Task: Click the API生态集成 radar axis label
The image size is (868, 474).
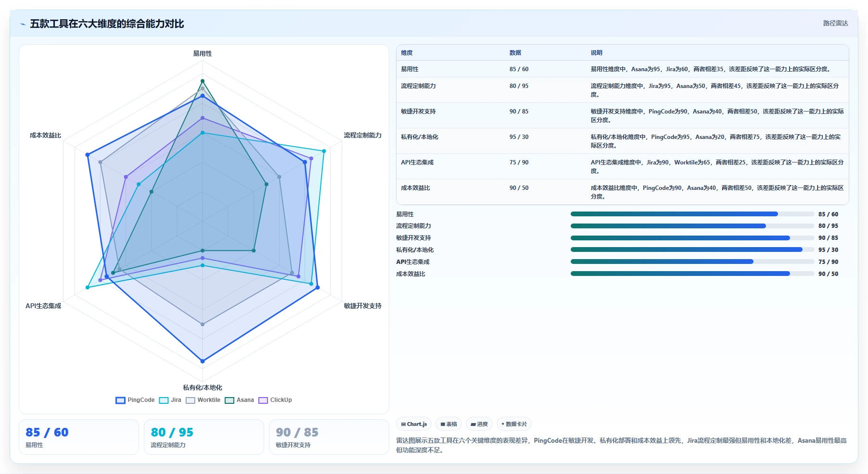Action: pos(43,306)
